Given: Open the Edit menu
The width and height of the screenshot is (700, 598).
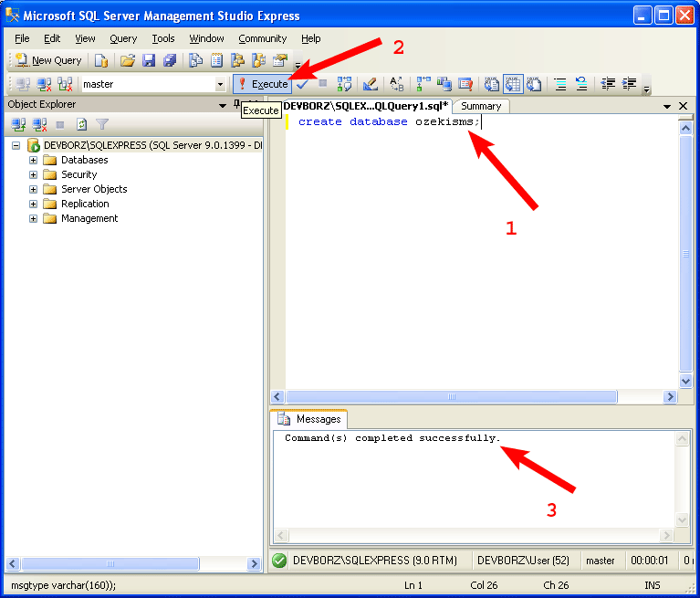Looking at the screenshot, I should [52, 39].
